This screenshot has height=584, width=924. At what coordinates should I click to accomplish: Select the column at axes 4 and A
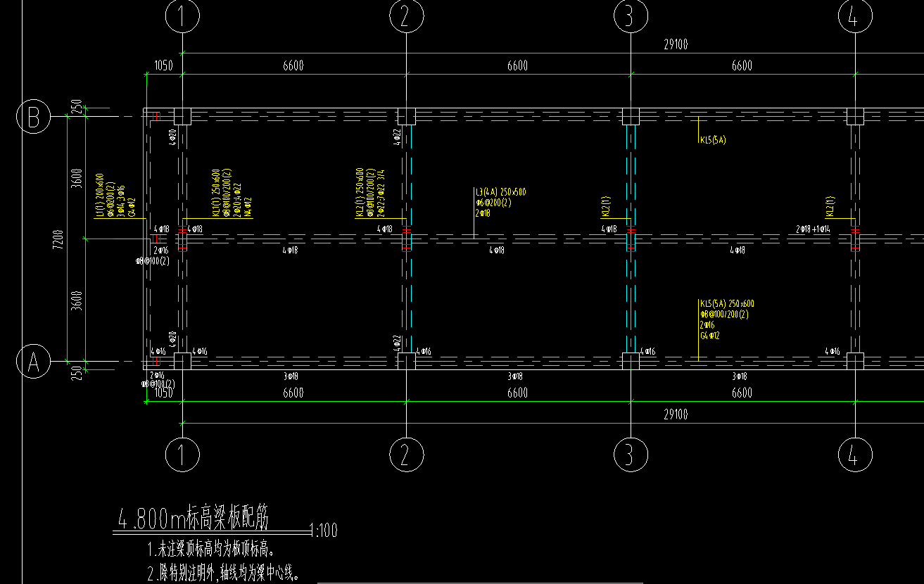click(x=855, y=362)
